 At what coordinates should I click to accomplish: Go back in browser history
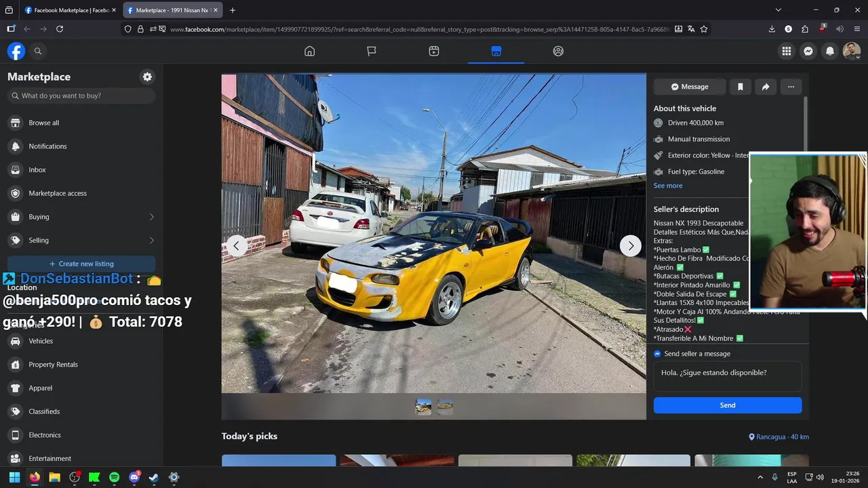(x=27, y=29)
